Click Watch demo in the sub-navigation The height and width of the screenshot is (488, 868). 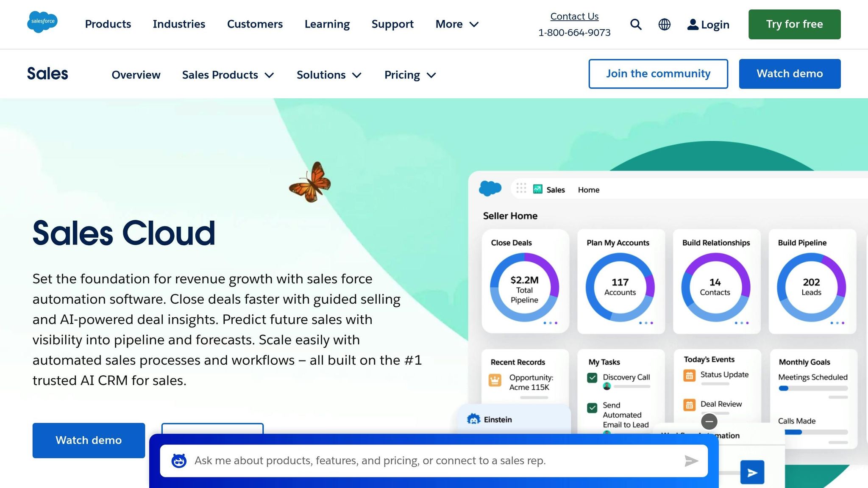790,74
